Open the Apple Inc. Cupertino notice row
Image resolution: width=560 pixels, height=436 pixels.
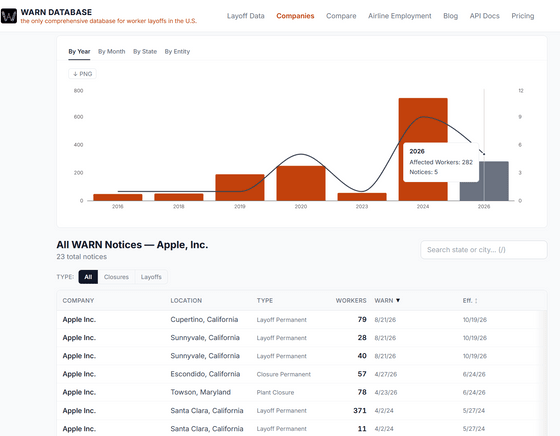(x=302, y=320)
